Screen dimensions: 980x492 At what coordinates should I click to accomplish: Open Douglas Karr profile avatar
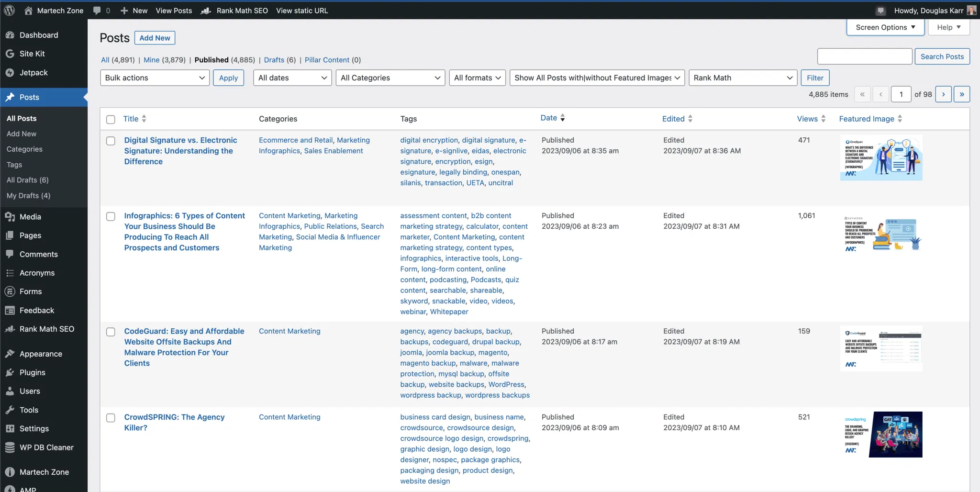coord(971,10)
